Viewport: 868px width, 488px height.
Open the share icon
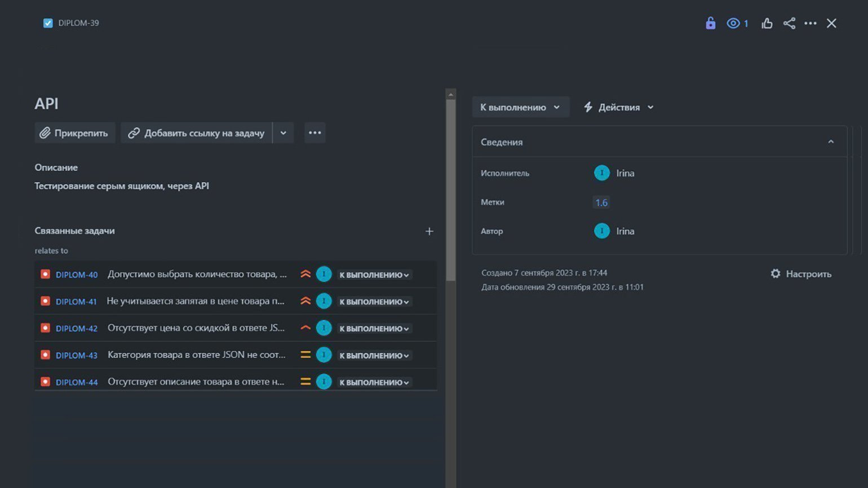click(789, 23)
